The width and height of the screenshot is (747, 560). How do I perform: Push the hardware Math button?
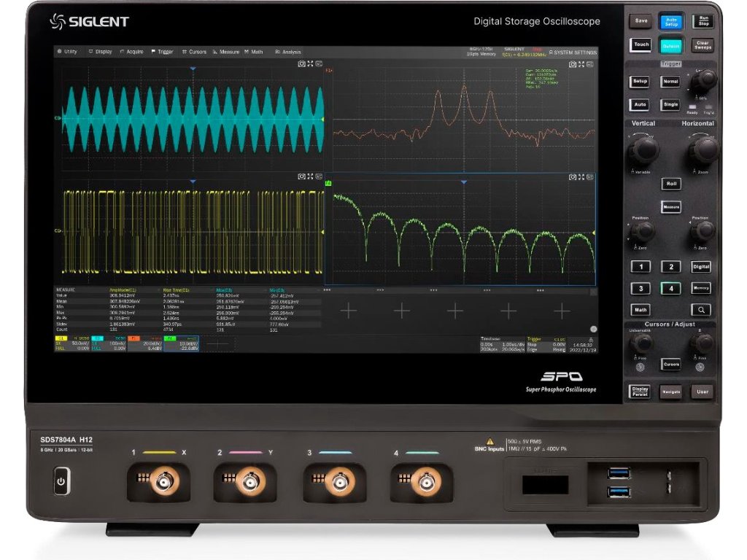[x=640, y=310]
